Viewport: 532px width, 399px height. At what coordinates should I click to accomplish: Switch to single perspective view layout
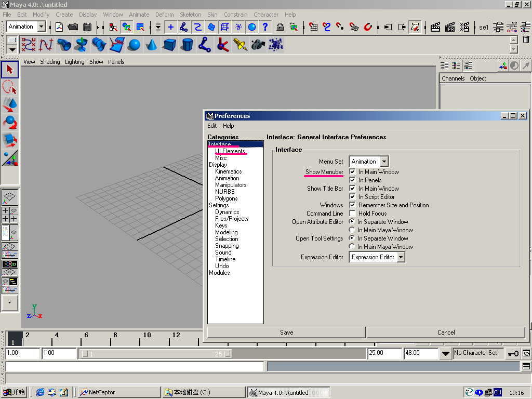9,197
